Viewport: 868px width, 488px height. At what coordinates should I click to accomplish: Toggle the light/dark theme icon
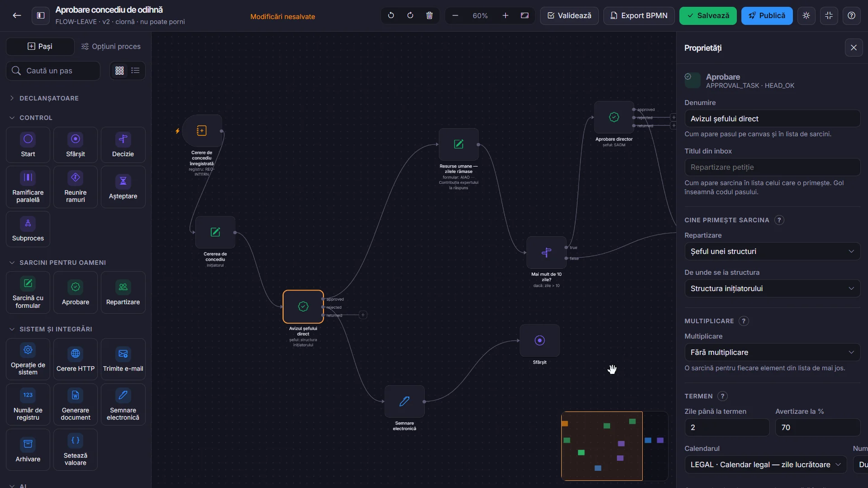pos(806,15)
